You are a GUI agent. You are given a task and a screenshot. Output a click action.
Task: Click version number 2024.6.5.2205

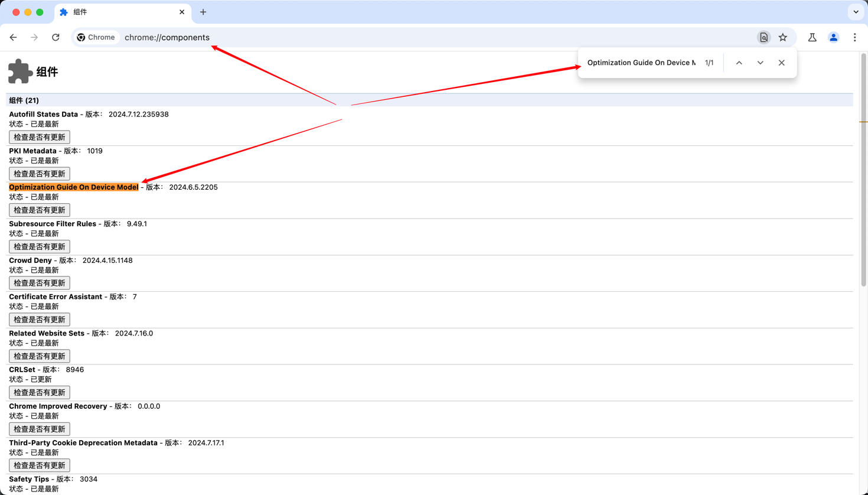[x=193, y=187]
